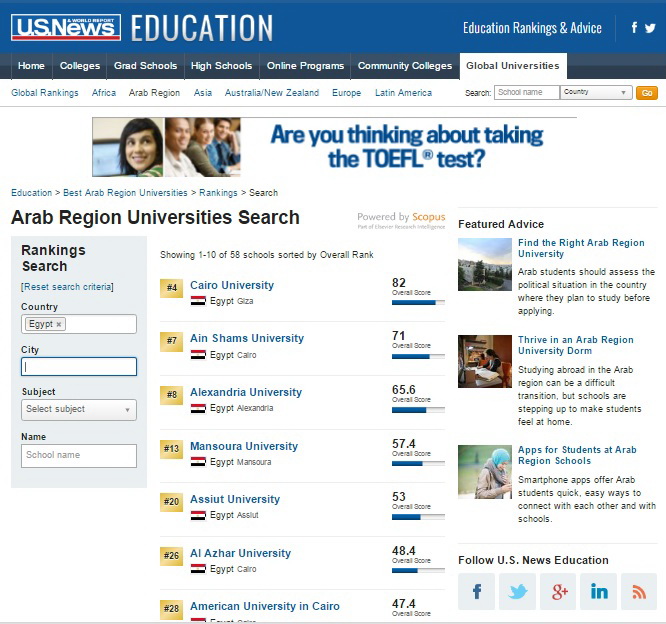Open Alexandria University result
The image size is (666, 624).
(x=246, y=392)
